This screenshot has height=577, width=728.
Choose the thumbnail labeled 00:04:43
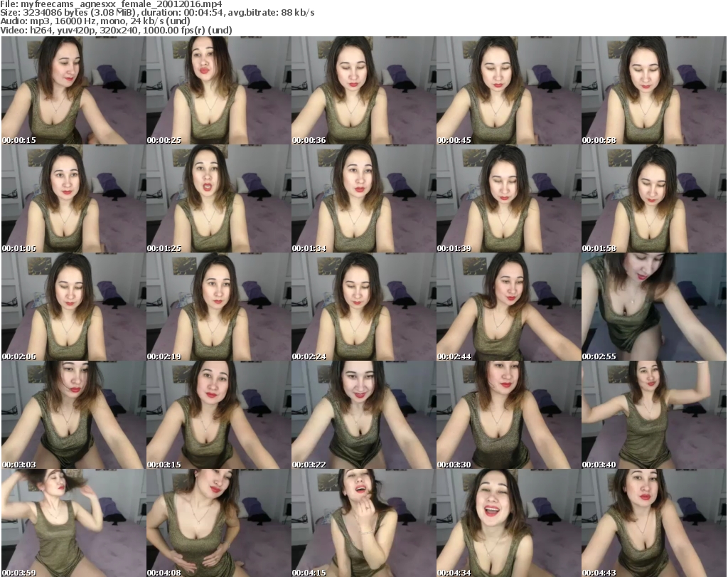click(x=654, y=523)
